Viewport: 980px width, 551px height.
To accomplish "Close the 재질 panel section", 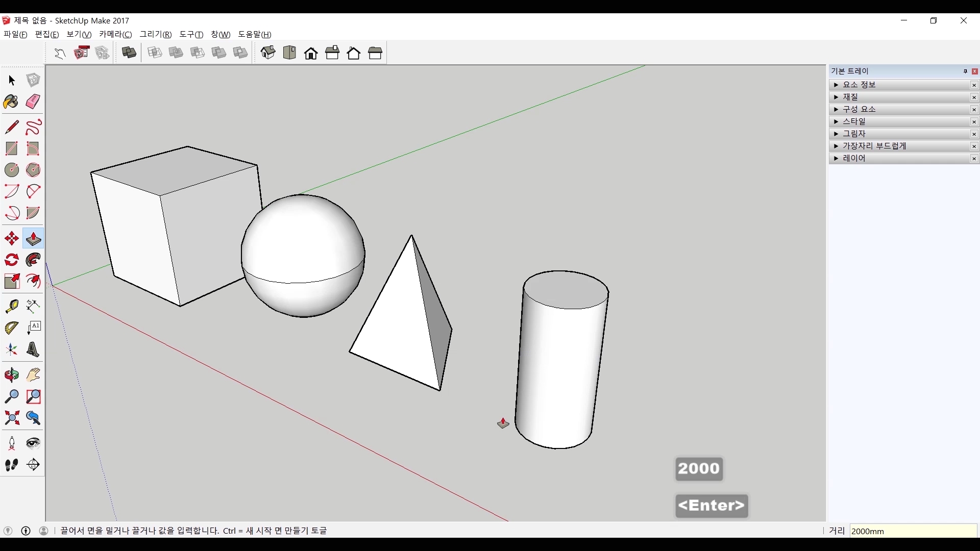I will pyautogui.click(x=974, y=97).
